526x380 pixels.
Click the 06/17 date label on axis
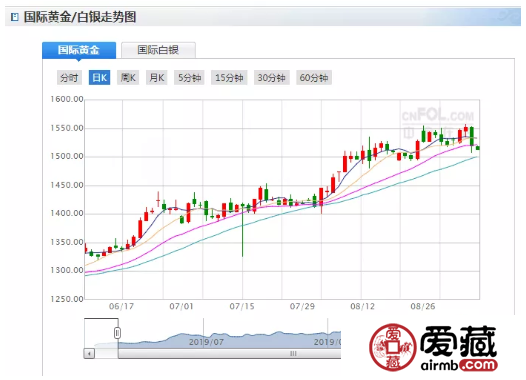point(121,306)
